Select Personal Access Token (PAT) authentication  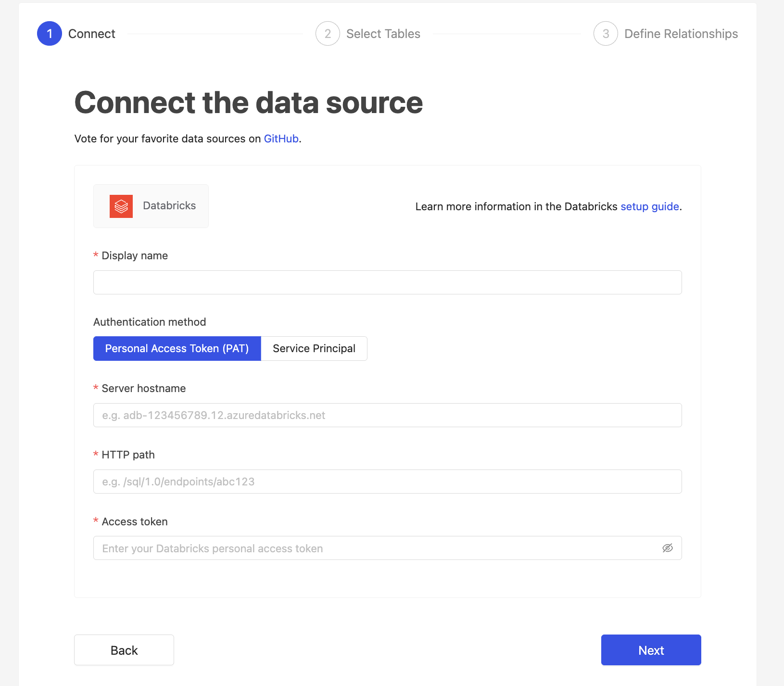pyautogui.click(x=177, y=348)
